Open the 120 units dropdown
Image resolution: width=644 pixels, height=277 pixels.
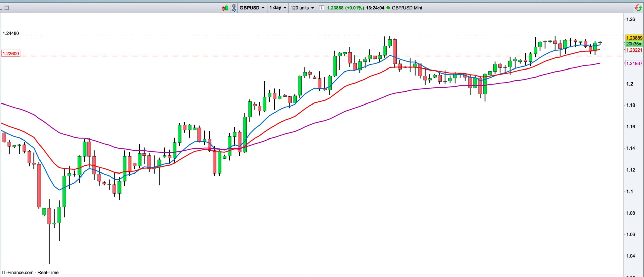coord(302,8)
